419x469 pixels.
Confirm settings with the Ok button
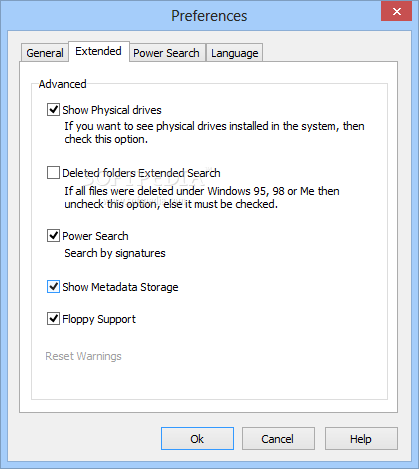tap(197, 439)
